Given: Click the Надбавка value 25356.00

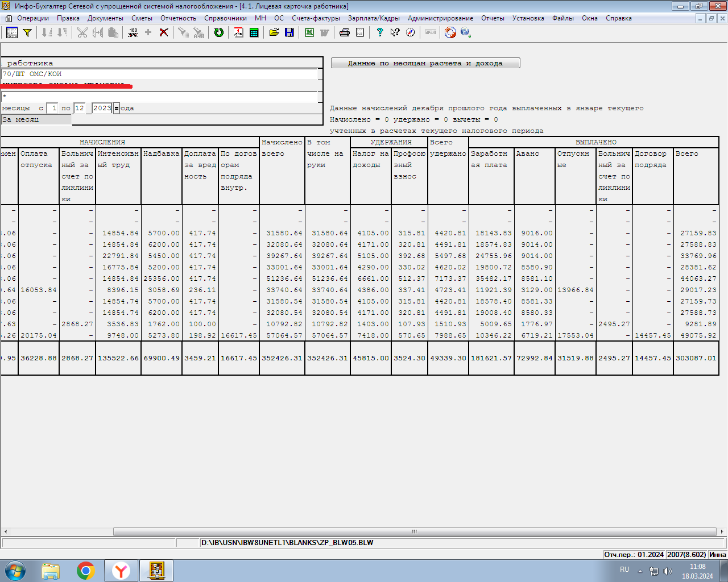Looking at the screenshot, I should pos(162,278).
